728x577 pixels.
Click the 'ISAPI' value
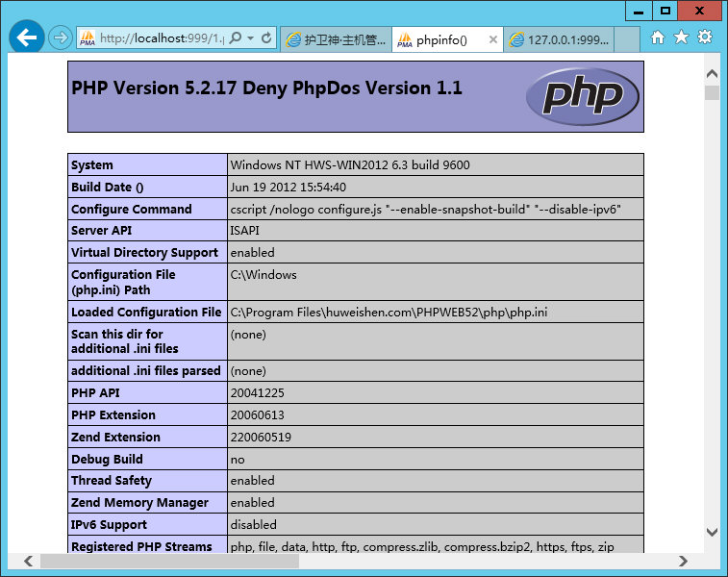coord(244,231)
